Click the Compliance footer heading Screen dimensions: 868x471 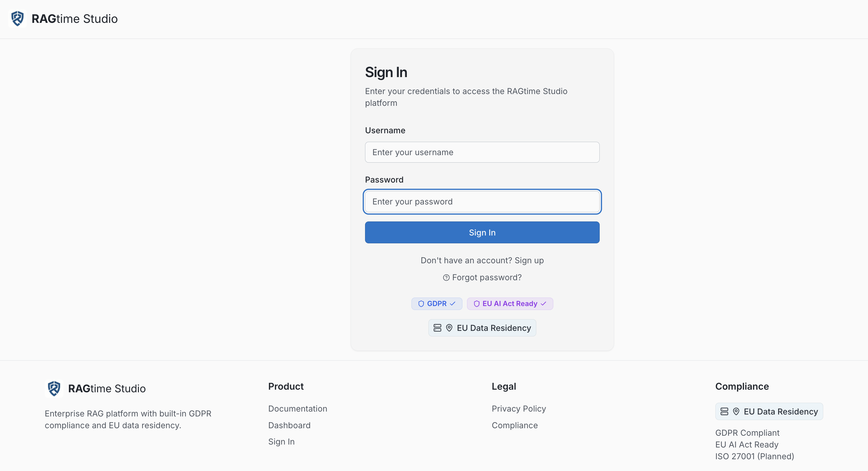742,386
